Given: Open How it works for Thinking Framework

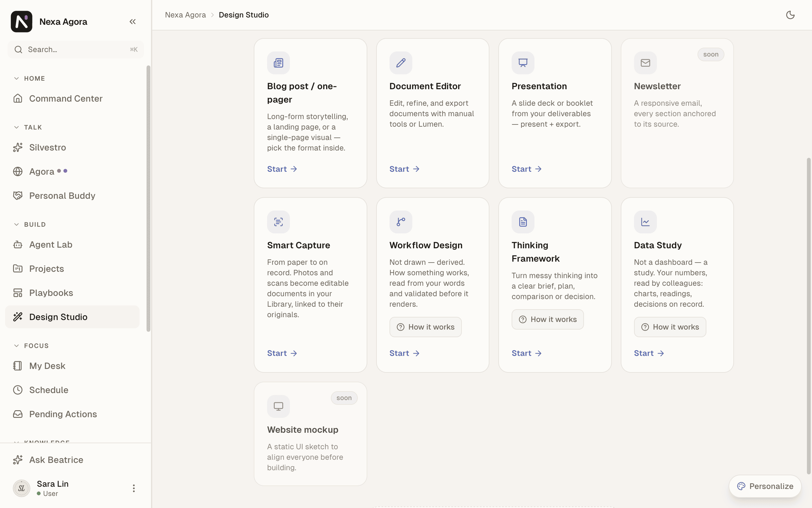Looking at the screenshot, I should point(547,319).
